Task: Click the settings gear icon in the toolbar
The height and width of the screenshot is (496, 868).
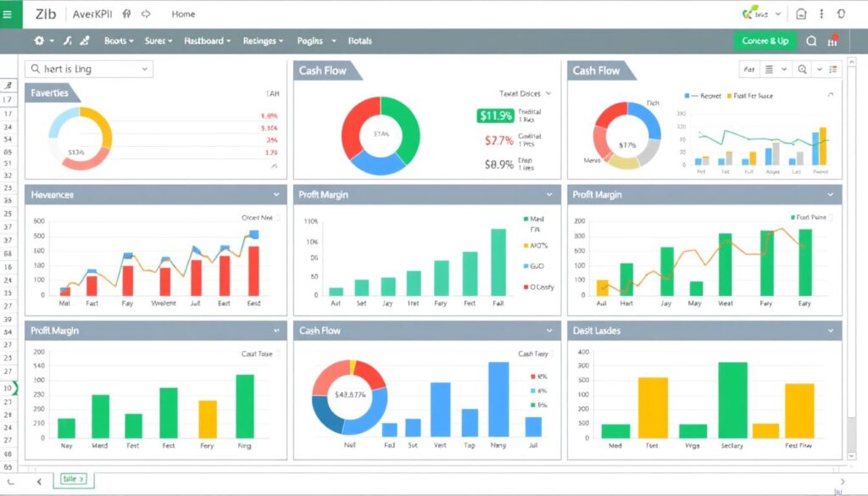Action: click(41, 41)
